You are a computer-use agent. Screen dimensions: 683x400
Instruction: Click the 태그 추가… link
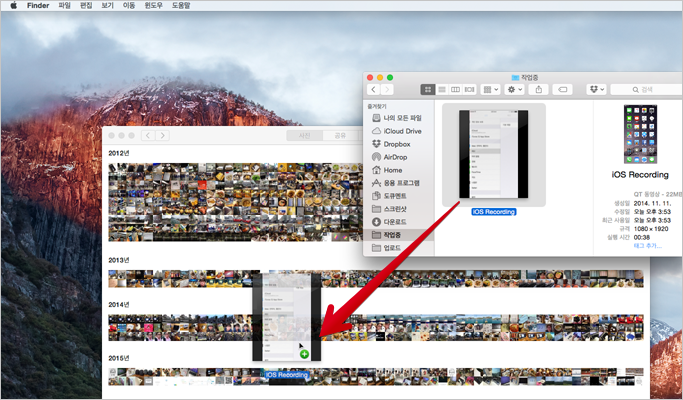pyautogui.click(x=648, y=246)
